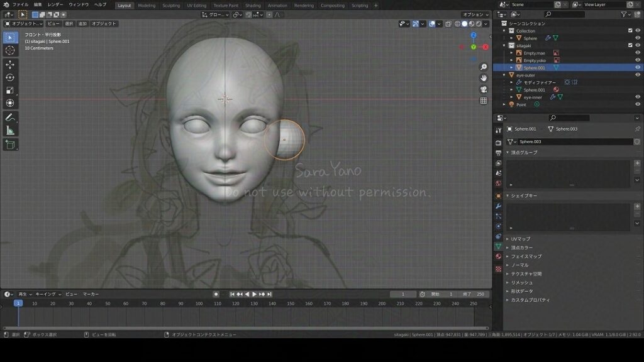Play the animation in reverse
The width and height of the screenshot is (644, 362).
247,294
